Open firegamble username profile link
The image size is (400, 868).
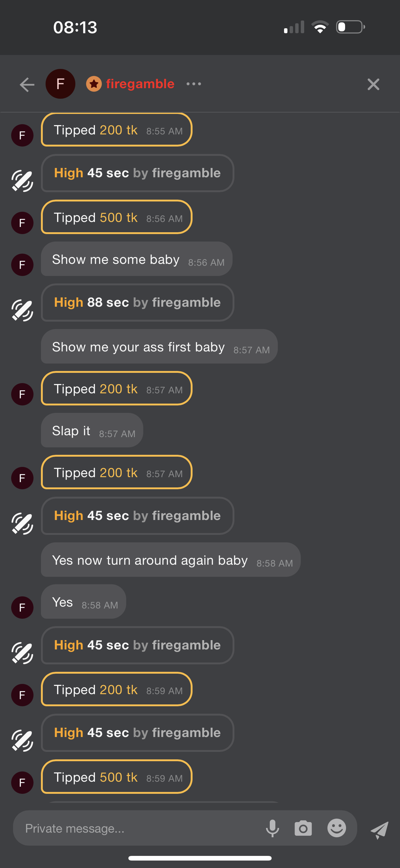140,84
